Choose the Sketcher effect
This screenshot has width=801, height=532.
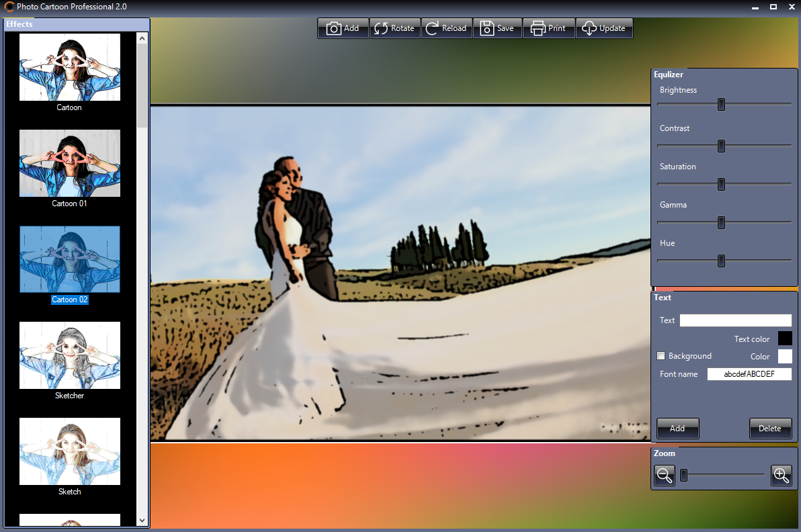pyautogui.click(x=70, y=355)
